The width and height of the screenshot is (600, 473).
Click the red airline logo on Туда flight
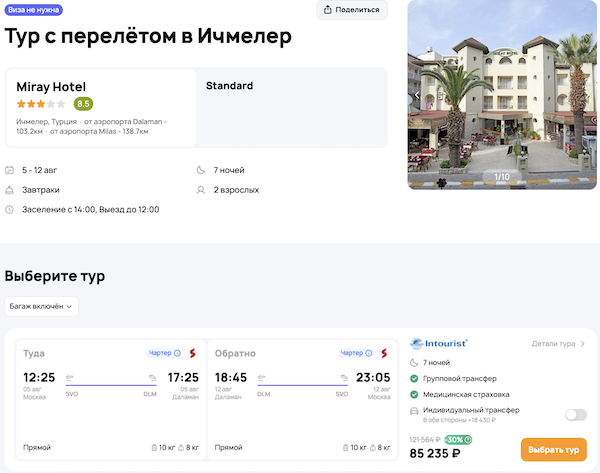(x=192, y=353)
